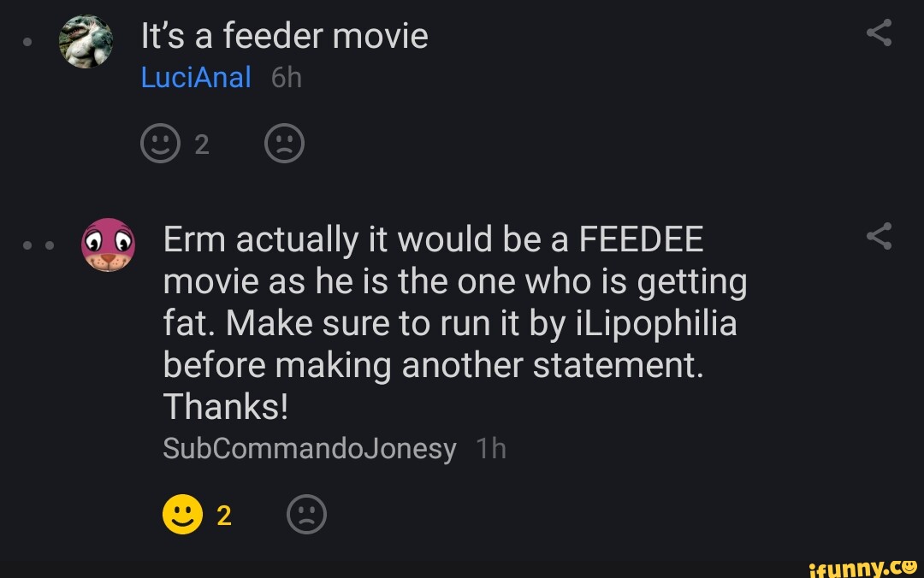This screenshot has width=924, height=578.
Task: Select the FEEDEE movie comment text
Action: [453, 322]
